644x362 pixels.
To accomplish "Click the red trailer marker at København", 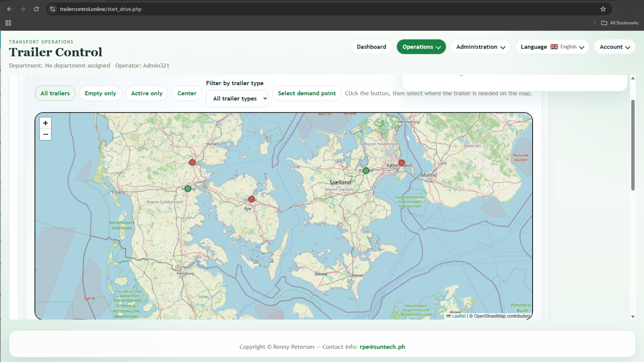I will (x=401, y=163).
